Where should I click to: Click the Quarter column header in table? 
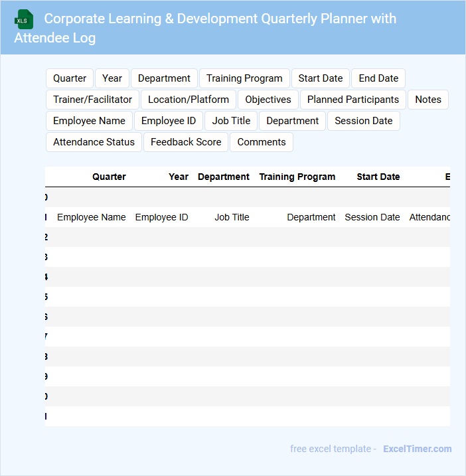click(x=109, y=177)
